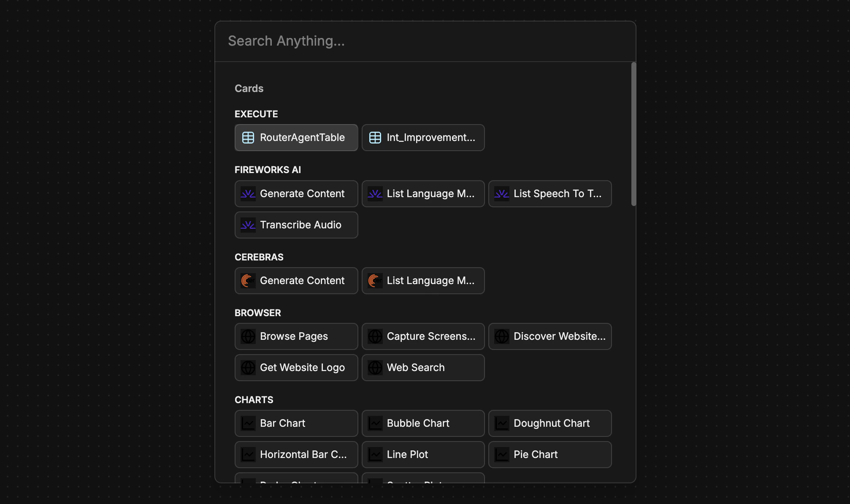Viewport: 850px width, 504px height.
Task: Click Cerebras Generate Content logo icon
Action: tap(248, 281)
